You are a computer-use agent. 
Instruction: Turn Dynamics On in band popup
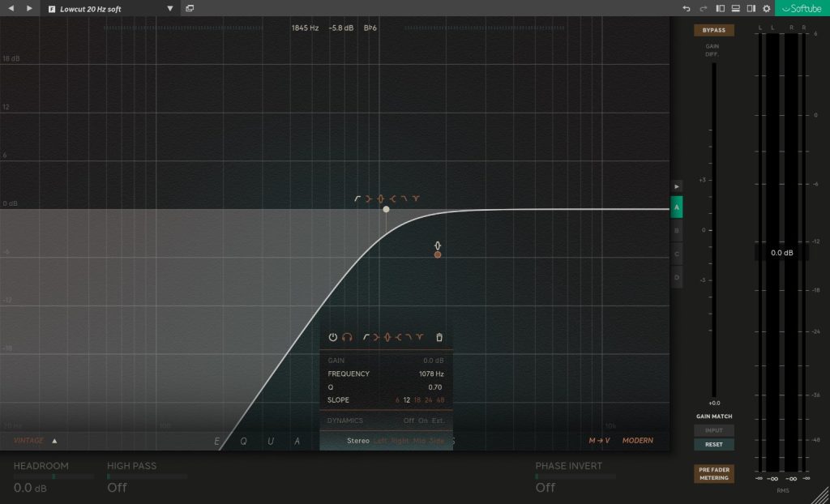(423, 421)
